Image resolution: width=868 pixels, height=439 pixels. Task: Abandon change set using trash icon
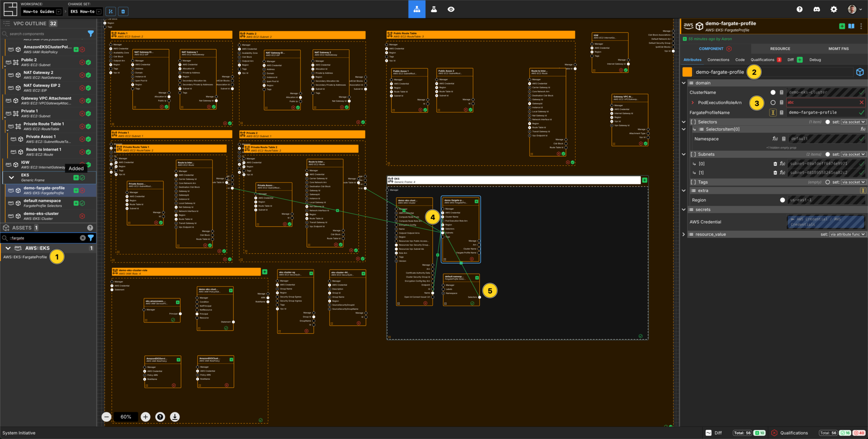[x=123, y=11]
